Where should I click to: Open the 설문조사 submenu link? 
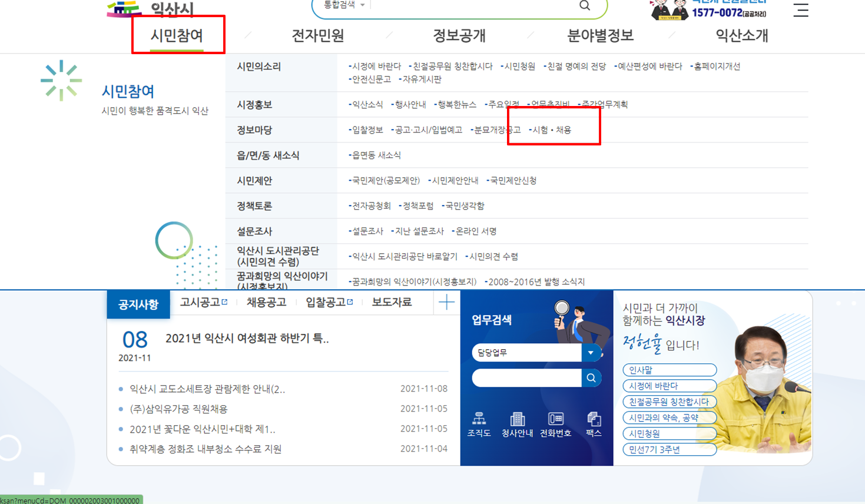click(x=366, y=231)
